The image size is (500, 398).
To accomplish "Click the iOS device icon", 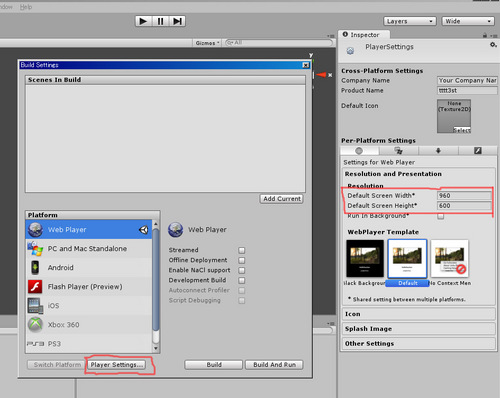I will point(35,306).
